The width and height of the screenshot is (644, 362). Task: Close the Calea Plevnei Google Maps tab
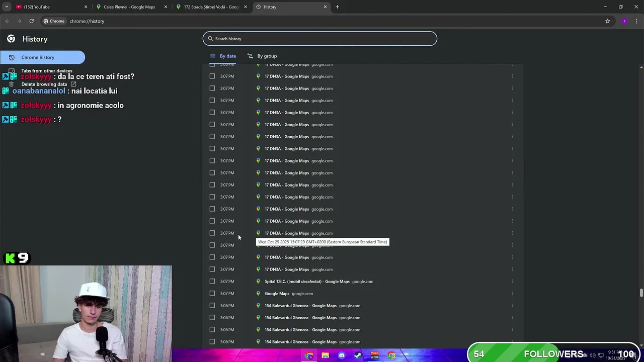(166, 7)
